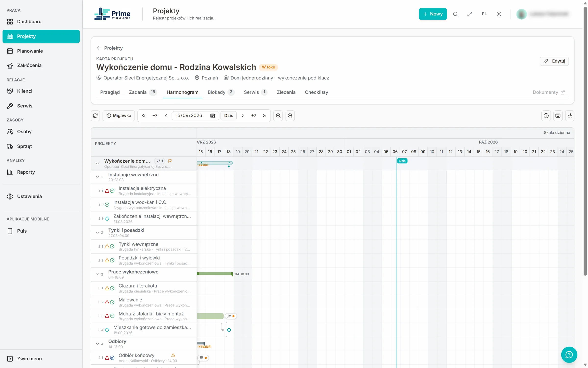Go back via Projekty breadcrumb
The image size is (588, 368).
coord(110,48)
